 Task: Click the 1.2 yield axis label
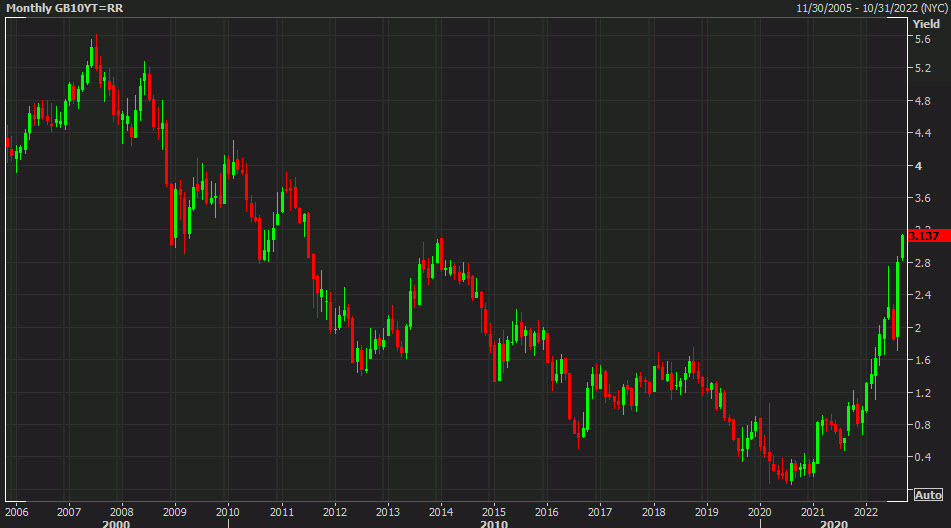pos(922,393)
